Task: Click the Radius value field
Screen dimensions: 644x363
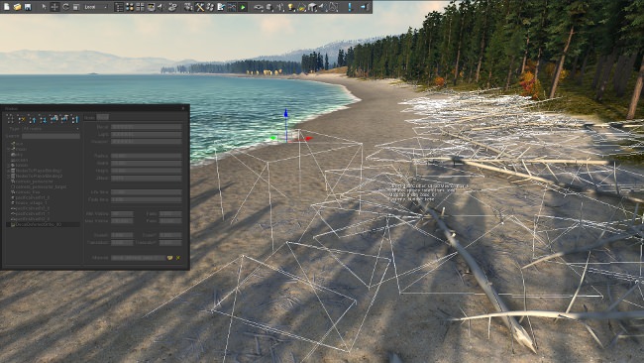Action: point(147,157)
